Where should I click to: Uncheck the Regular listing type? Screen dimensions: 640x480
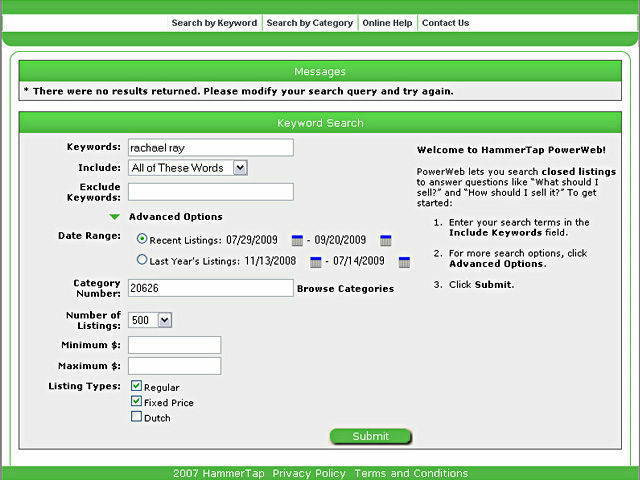coord(137,386)
